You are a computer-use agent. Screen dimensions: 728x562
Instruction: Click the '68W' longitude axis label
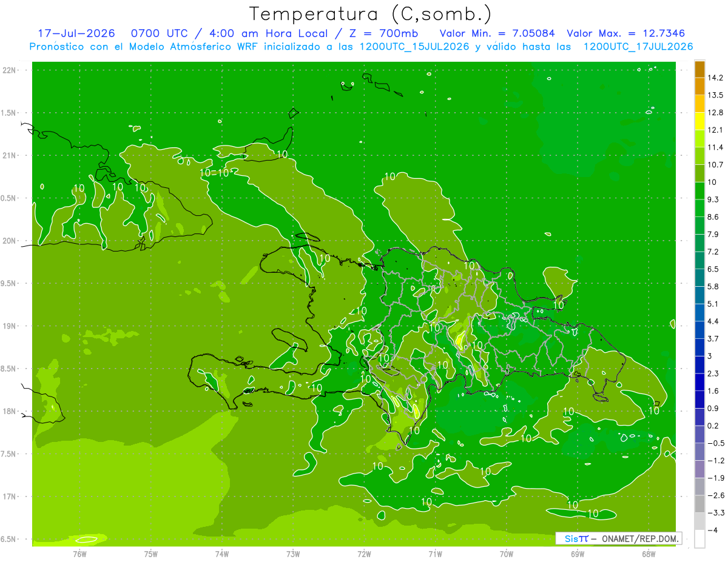click(649, 554)
